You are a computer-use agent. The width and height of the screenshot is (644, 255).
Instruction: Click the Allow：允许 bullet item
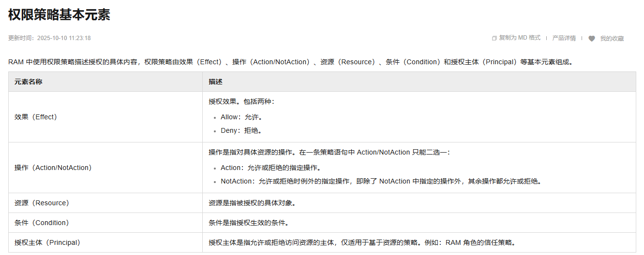coord(241,117)
